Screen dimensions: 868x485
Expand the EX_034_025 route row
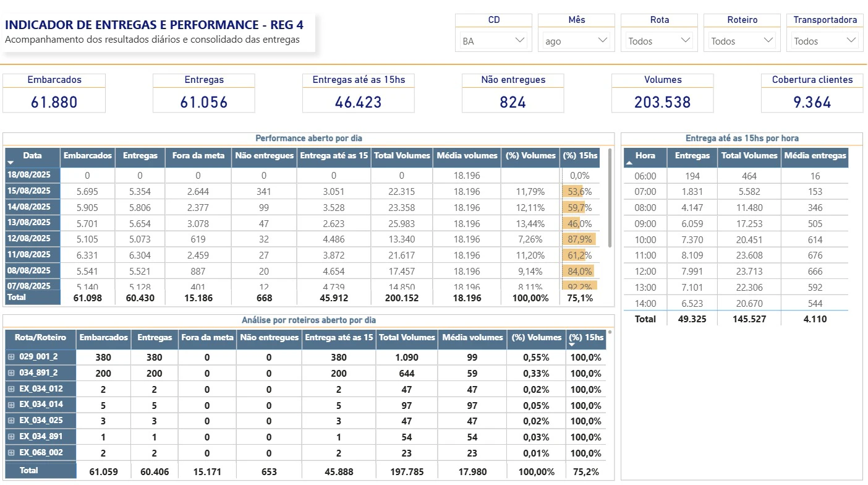[11, 420]
